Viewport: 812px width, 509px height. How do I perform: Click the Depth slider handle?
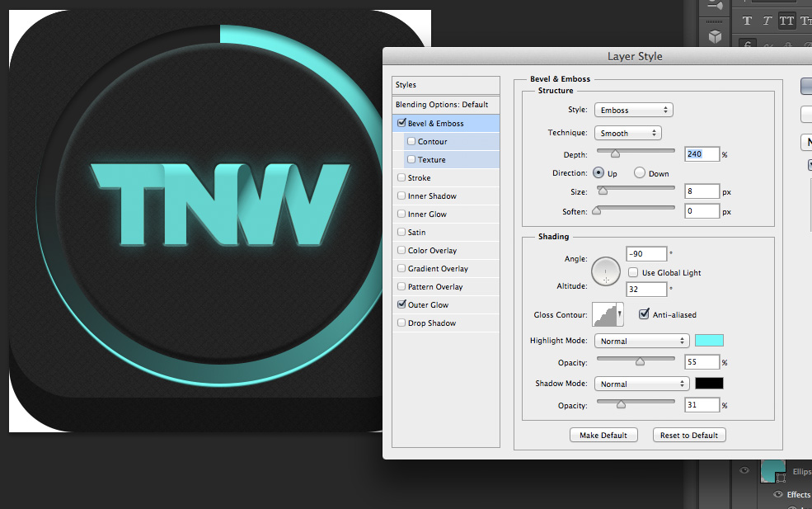click(615, 153)
